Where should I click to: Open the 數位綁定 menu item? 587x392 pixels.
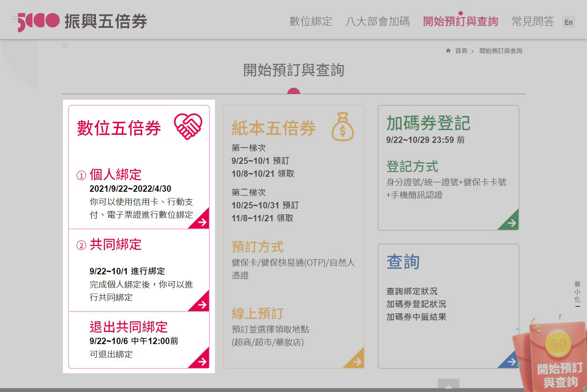point(311,21)
